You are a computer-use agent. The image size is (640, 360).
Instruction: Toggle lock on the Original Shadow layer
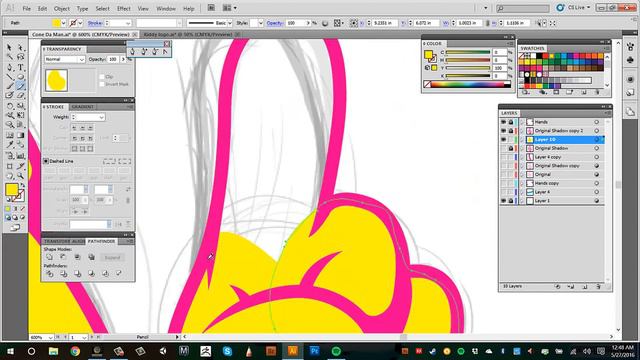(x=511, y=148)
